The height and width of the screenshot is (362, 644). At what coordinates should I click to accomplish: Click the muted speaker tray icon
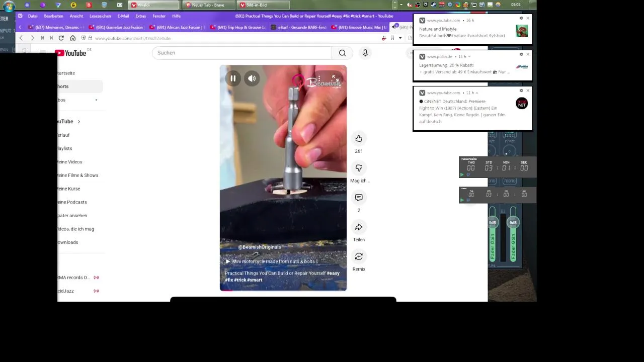click(409, 5)
